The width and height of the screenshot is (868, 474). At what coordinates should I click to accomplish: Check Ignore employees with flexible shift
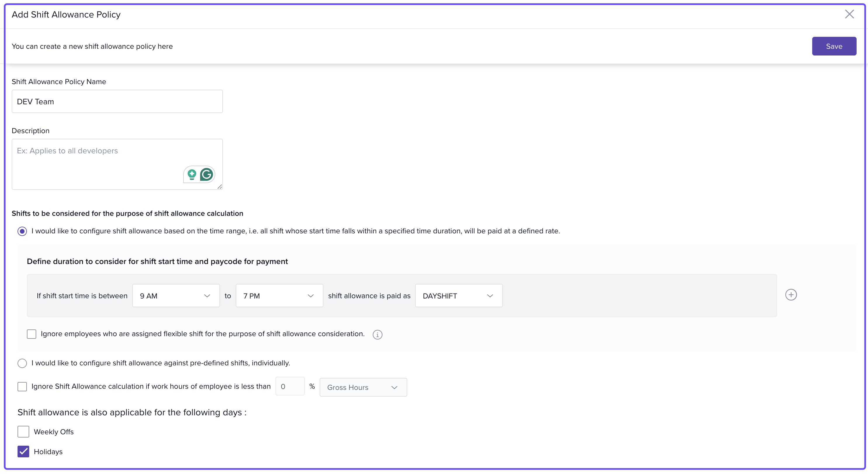(32, 334)
